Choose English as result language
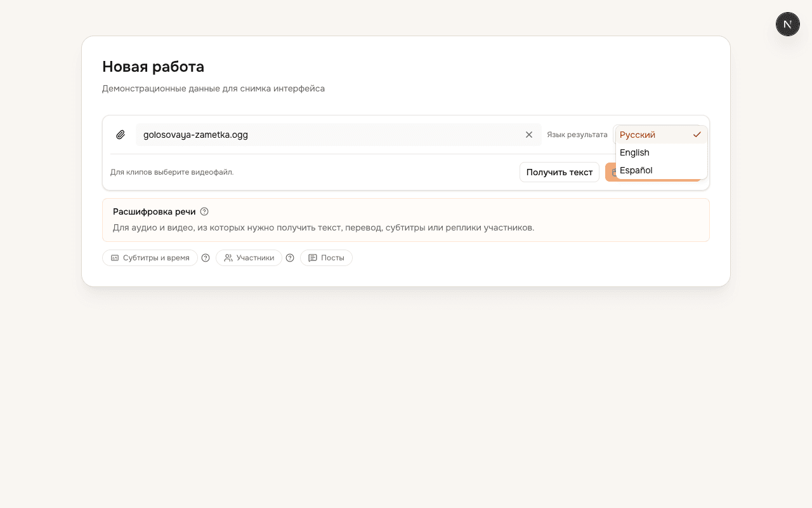 tap(661, 152)
